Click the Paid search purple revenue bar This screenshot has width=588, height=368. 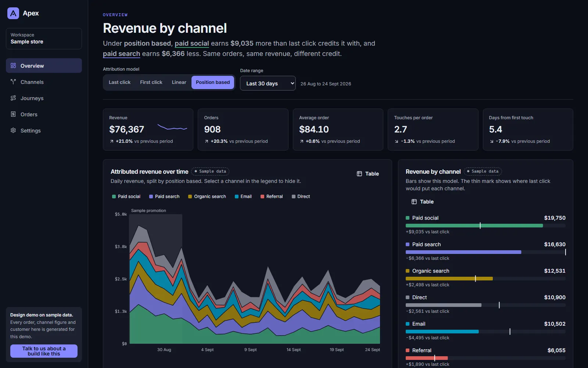[x=463, y=252]
